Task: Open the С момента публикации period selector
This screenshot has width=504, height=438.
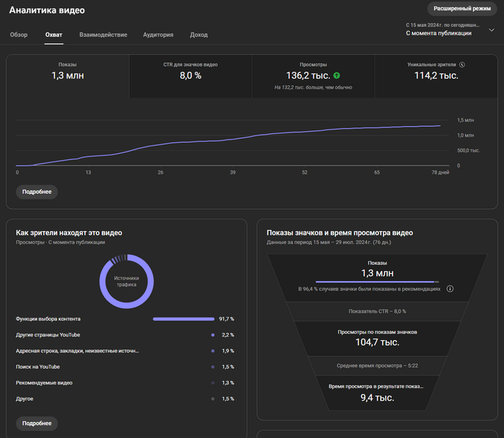Action: [x=439, y=33]
